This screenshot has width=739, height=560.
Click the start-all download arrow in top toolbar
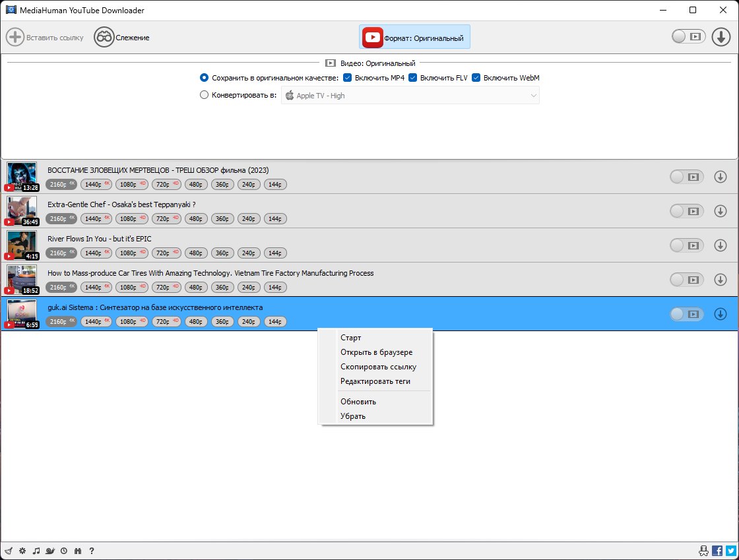coord(721,37)
